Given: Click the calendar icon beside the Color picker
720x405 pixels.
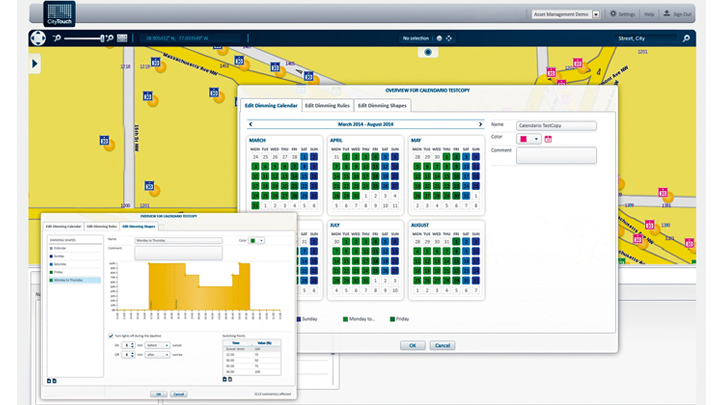Looking at the screenshot, I should [x=548, y=139].
